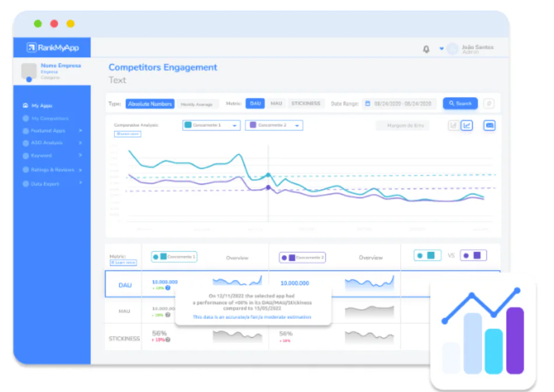554x392 pixels.
Task: Open the notification bell
Action: tap(426, 49)
